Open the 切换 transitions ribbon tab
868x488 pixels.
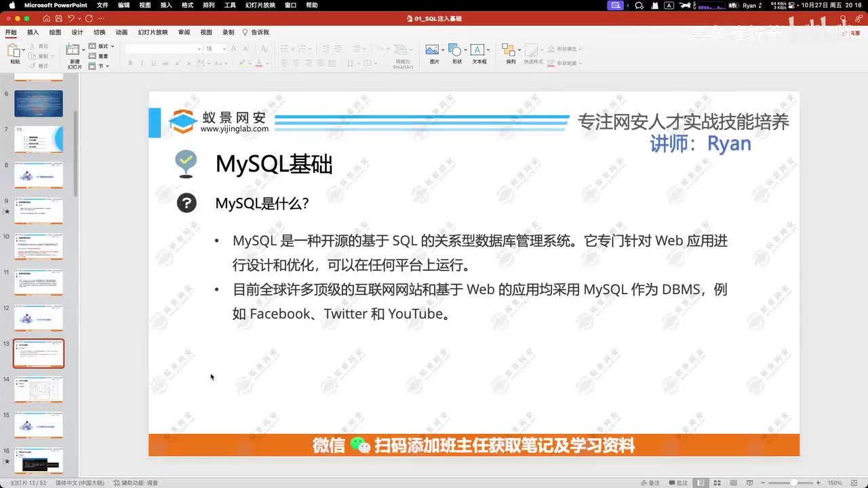pyautogui.click(x=99, y=32)
